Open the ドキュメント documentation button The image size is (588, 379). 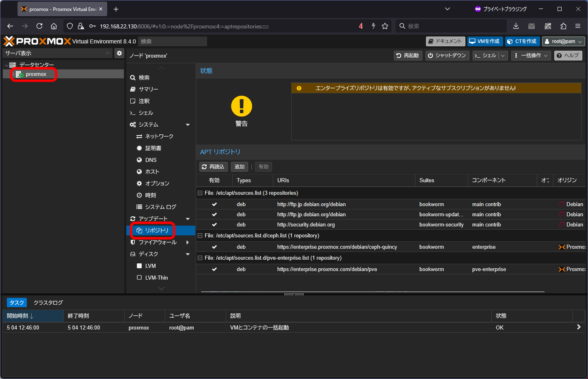(445, 41)
